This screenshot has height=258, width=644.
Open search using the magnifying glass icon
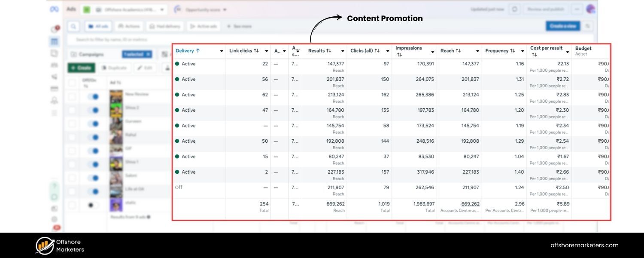(73, 26)
